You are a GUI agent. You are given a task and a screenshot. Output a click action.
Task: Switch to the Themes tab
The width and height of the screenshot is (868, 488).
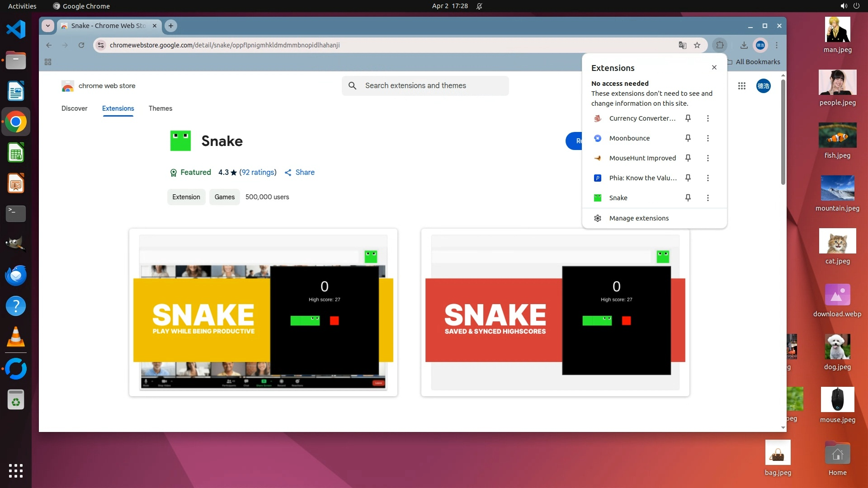tap(160, 108)
